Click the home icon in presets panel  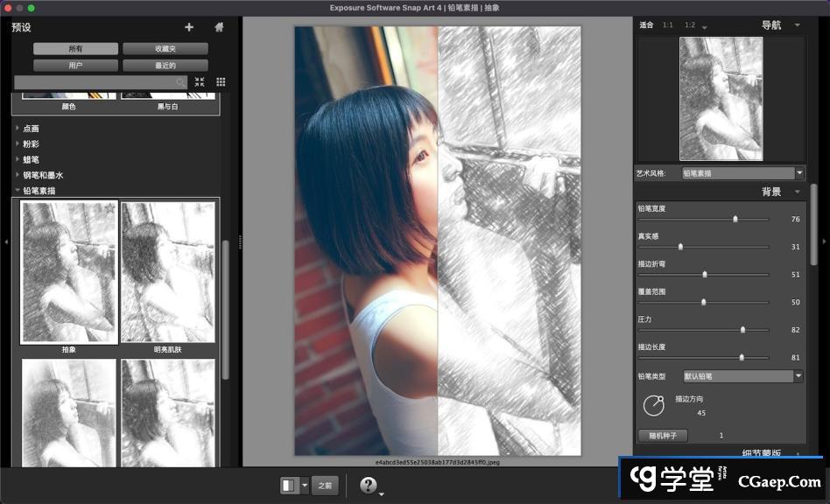pyautogui.click(x=219, y=27)
